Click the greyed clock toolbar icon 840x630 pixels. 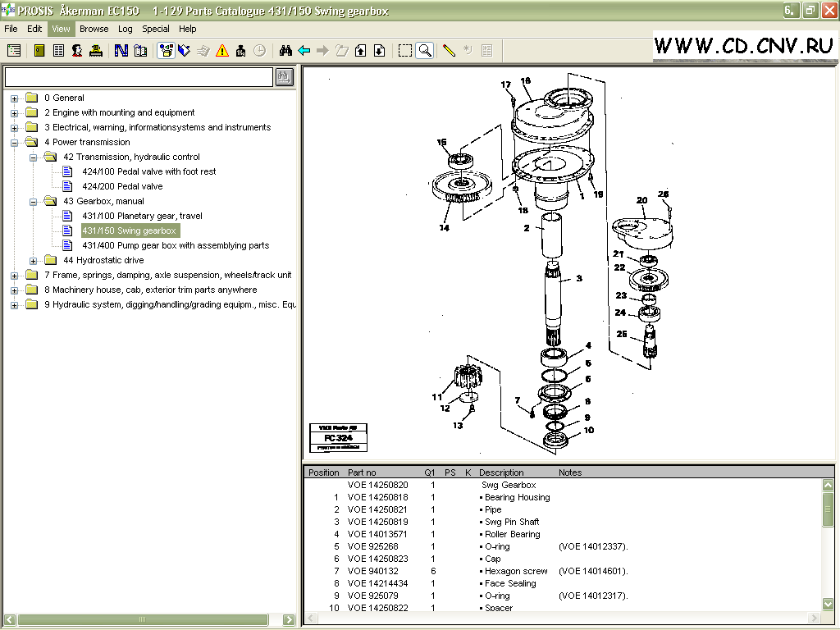coord(259,51)
